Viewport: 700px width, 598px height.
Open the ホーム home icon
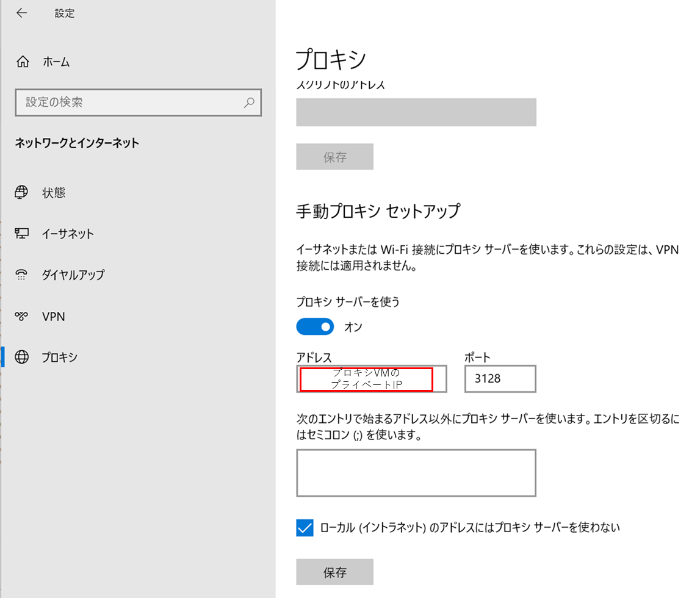click(23, 62)
